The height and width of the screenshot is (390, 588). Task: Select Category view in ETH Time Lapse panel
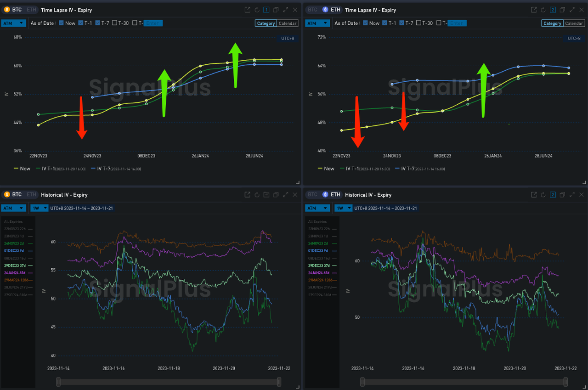[x=552, y=23]
